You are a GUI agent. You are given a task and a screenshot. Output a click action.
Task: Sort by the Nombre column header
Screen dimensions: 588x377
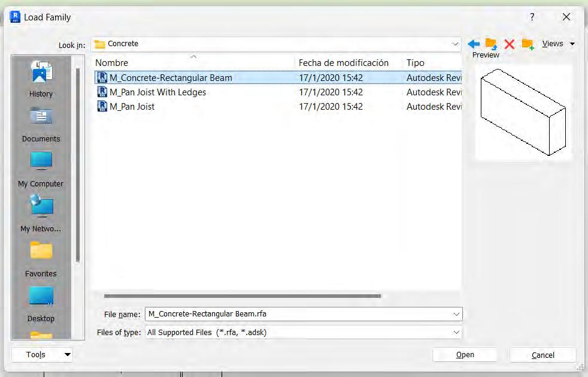193,63
